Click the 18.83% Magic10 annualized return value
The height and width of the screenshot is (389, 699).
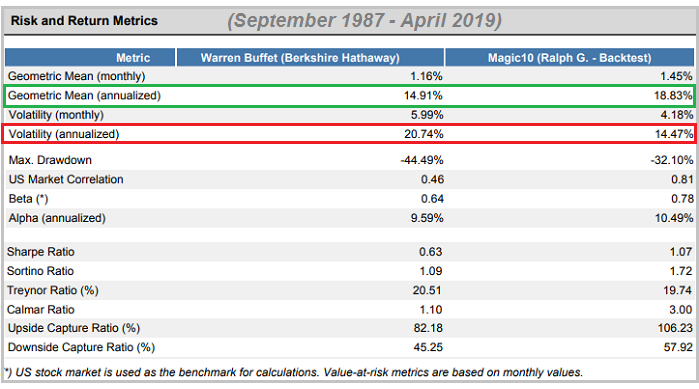tap(673, 95)
